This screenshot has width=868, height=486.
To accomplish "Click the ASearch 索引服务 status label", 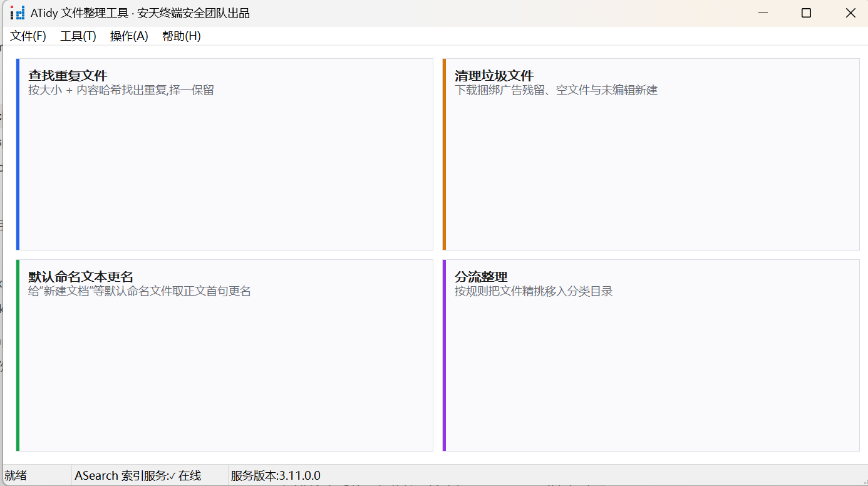I will click(x=121, y=476).
